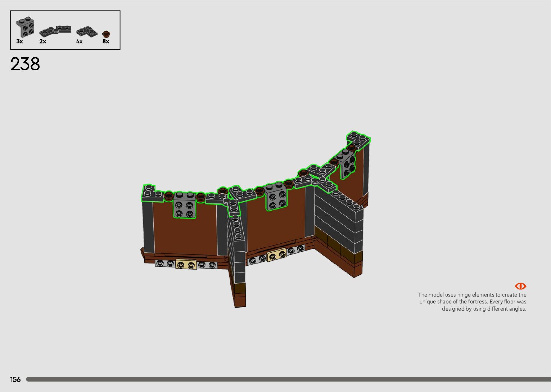Click the gray bracket piece in parts list

pos(25,28)
